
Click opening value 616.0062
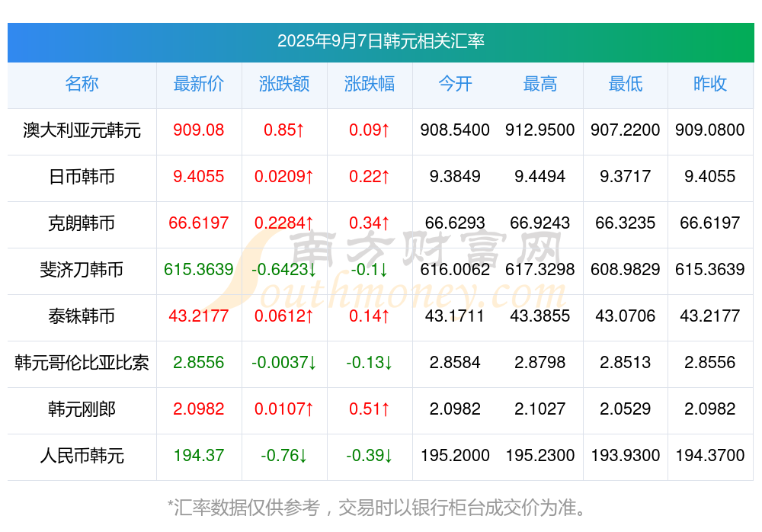[455, 269]
